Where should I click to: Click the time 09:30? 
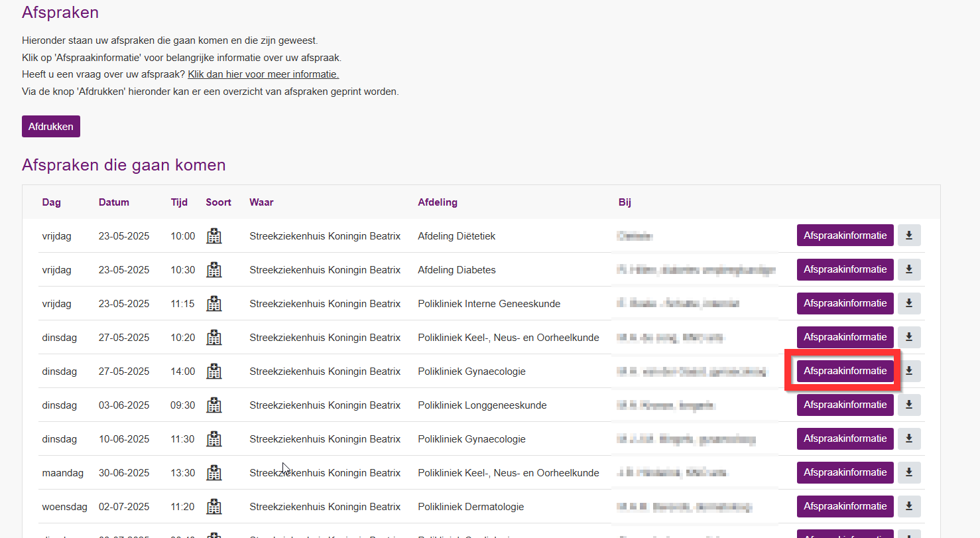coord(182,405)
